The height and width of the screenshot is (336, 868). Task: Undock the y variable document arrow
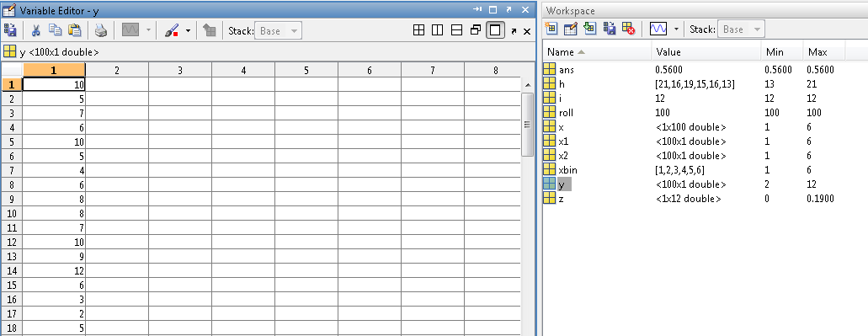[x=514, y=31]
